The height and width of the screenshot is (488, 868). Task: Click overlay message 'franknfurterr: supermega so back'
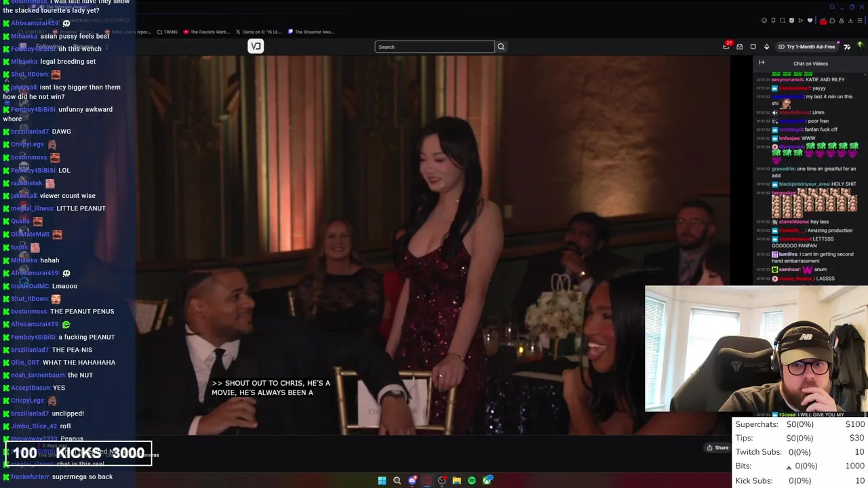(58, 477)
